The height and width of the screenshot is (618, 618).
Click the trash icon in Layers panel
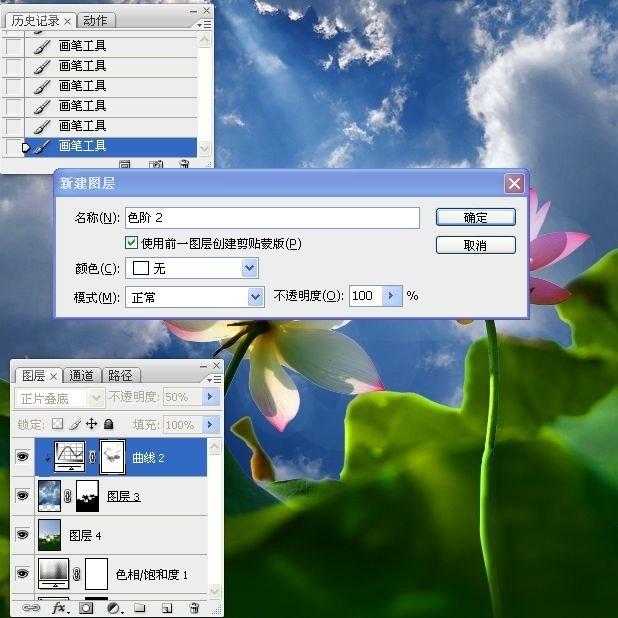coord(194,607)
